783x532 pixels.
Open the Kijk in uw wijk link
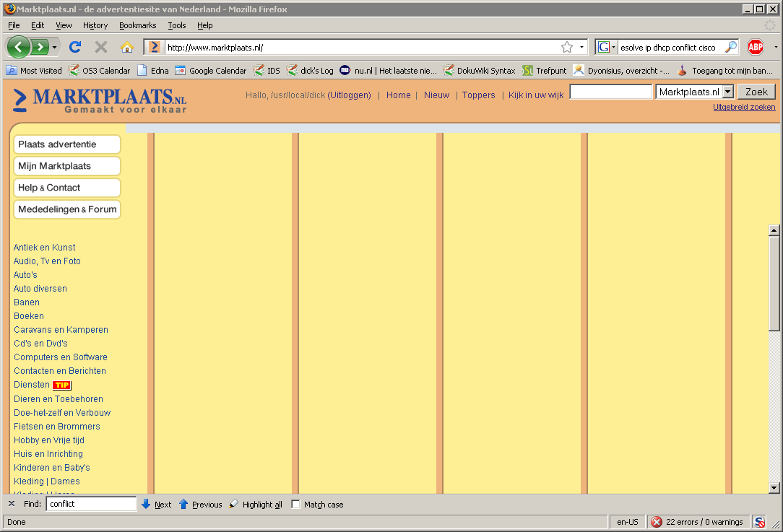[536, 95]
